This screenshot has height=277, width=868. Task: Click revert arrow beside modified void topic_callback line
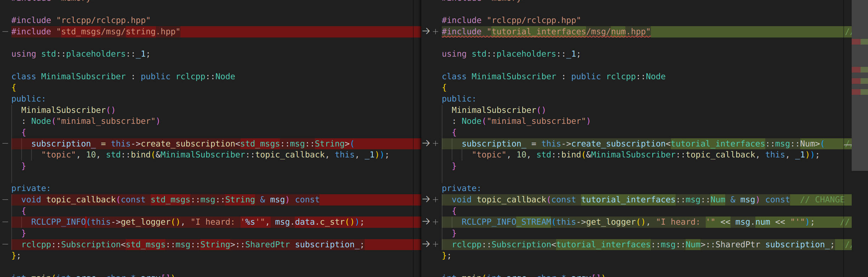(x=426, y=200)
